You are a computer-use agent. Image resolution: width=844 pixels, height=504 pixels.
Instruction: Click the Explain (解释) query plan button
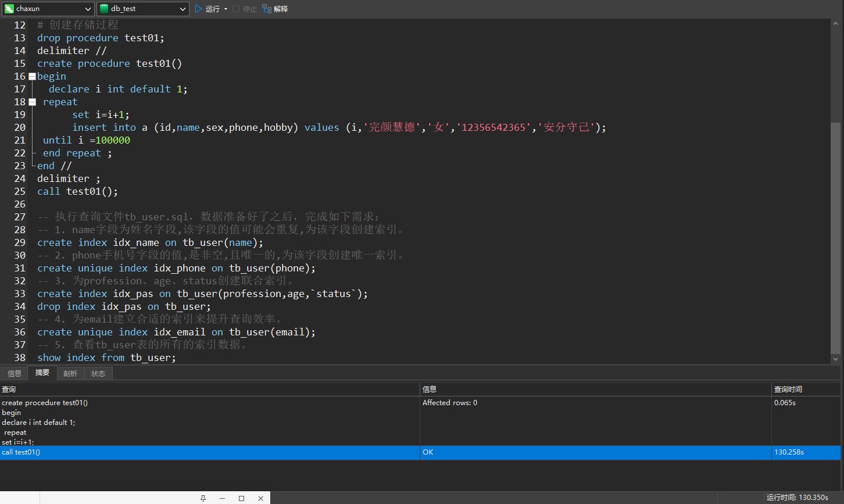275,9
